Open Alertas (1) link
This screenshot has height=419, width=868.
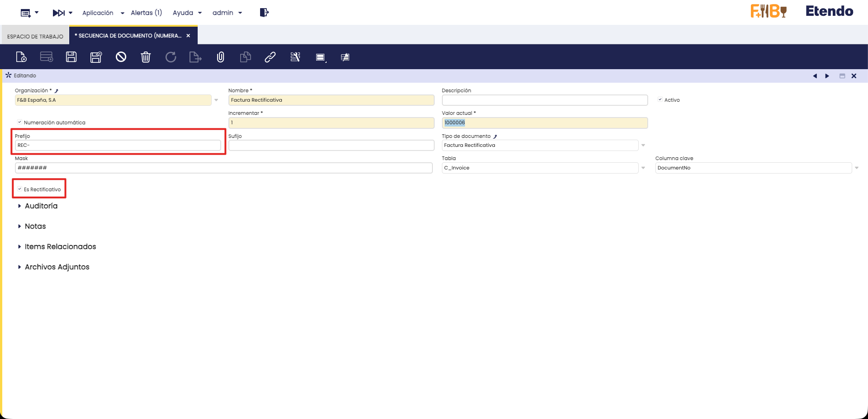(146, 13)
